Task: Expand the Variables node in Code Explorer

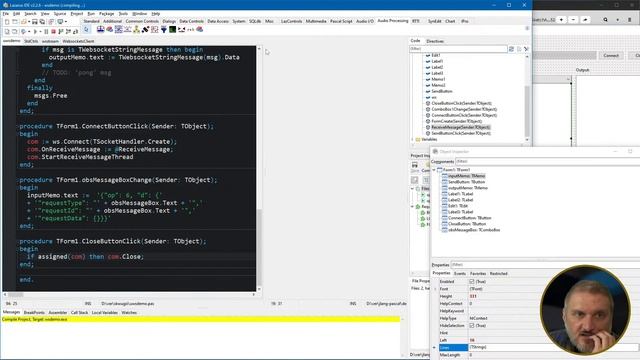Action: (413, 140)
